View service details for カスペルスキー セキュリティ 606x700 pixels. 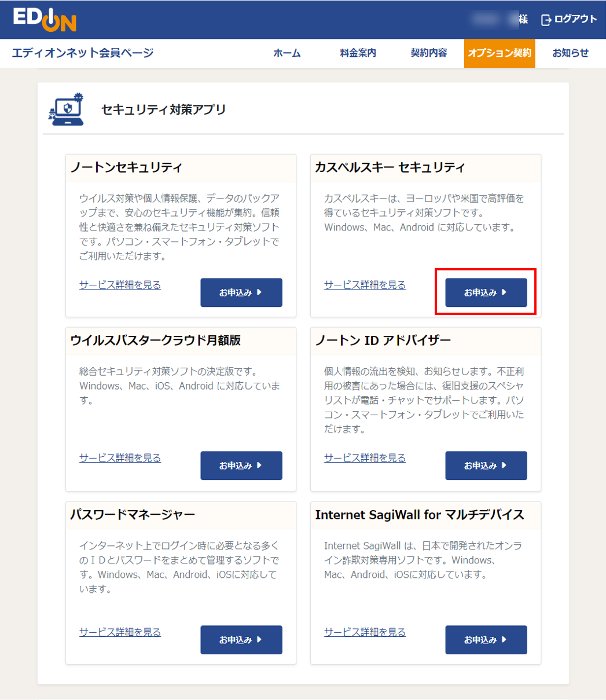365,285
